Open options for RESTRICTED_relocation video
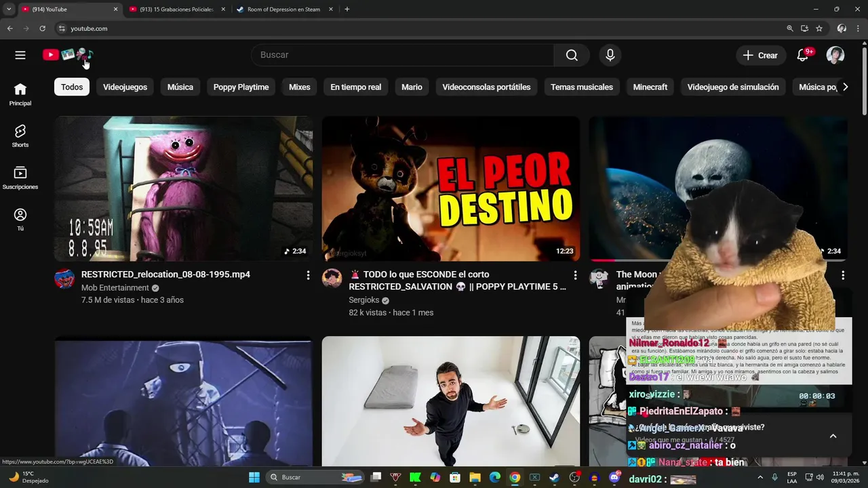The image size is (868, 488). pos(308,275)
